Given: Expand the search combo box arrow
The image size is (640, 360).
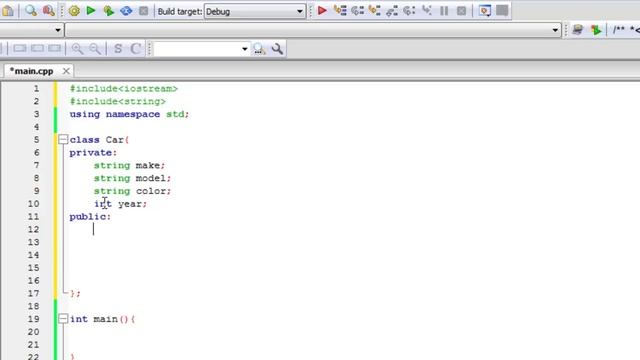Looking at the screenshot, I should 244,49.
